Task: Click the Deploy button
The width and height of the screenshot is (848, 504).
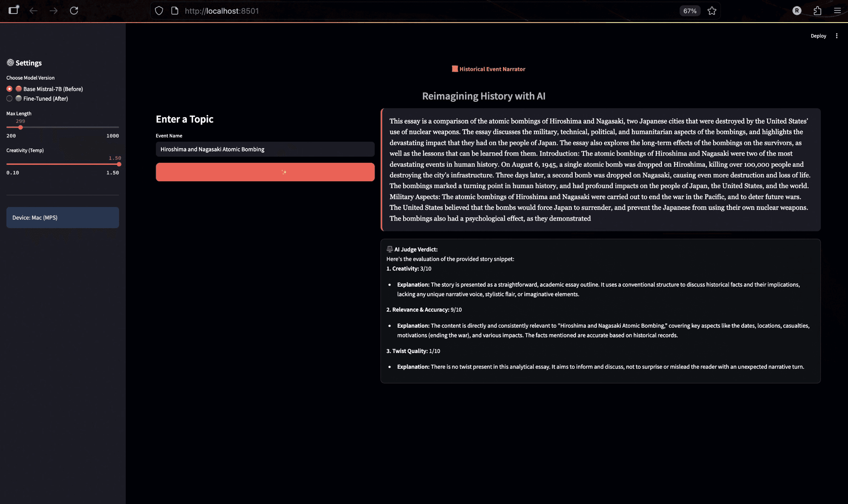Action: (818, 36)
